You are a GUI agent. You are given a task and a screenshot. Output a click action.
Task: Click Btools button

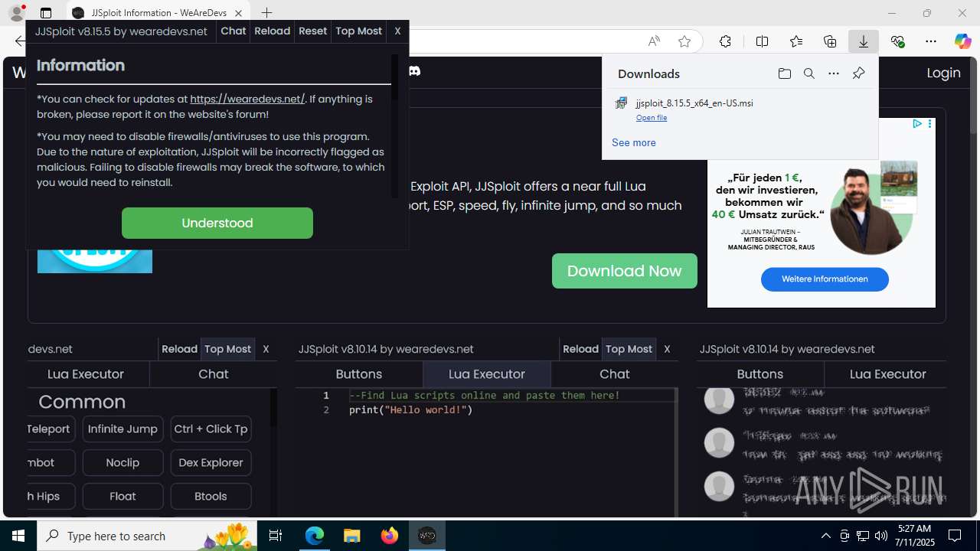pyautogui.click(x=211, y=497)
